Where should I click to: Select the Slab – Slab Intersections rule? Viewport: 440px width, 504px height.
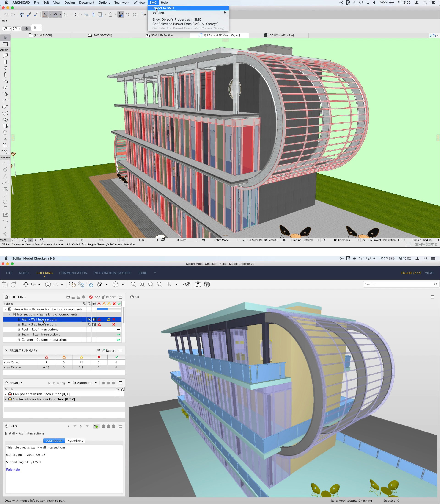[39, 324]
